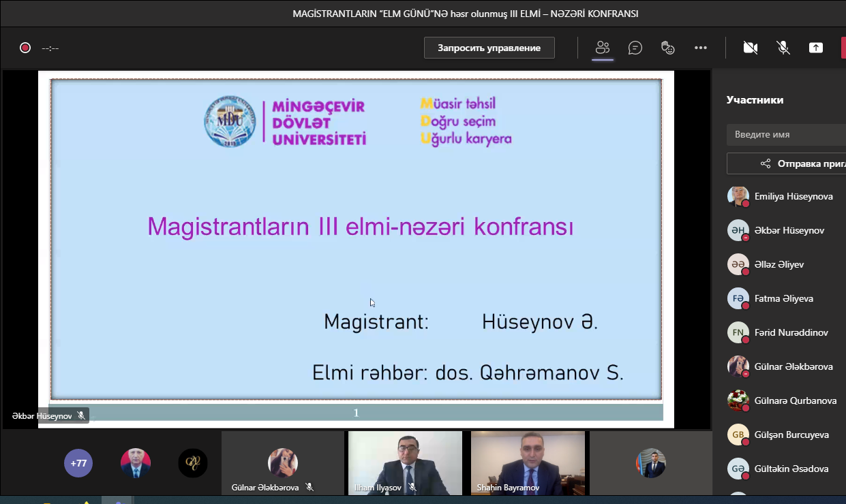Open the meeting chat icon
Viewport: 846px width, 504px height.
(635, 48)
